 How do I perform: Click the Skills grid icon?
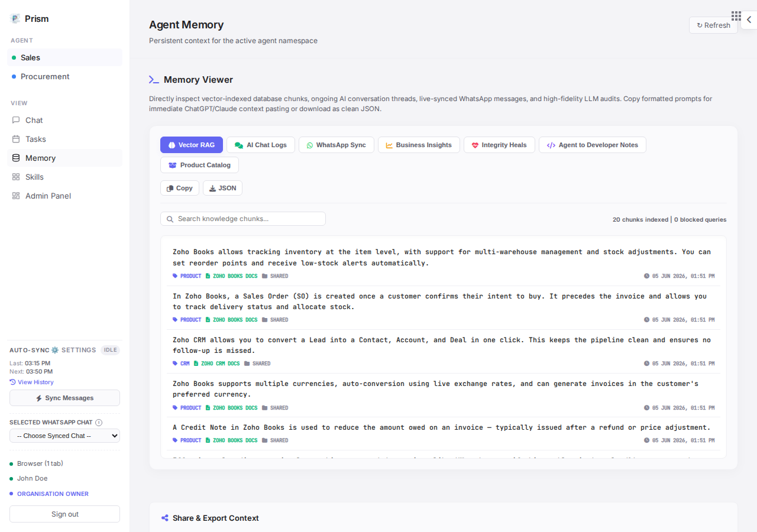point(16,177)
